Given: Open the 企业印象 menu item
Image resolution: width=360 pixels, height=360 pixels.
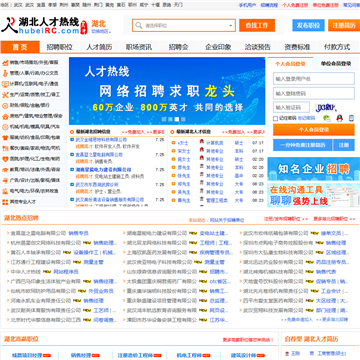Looking at the screenshot, I should [x=218, y=47].
